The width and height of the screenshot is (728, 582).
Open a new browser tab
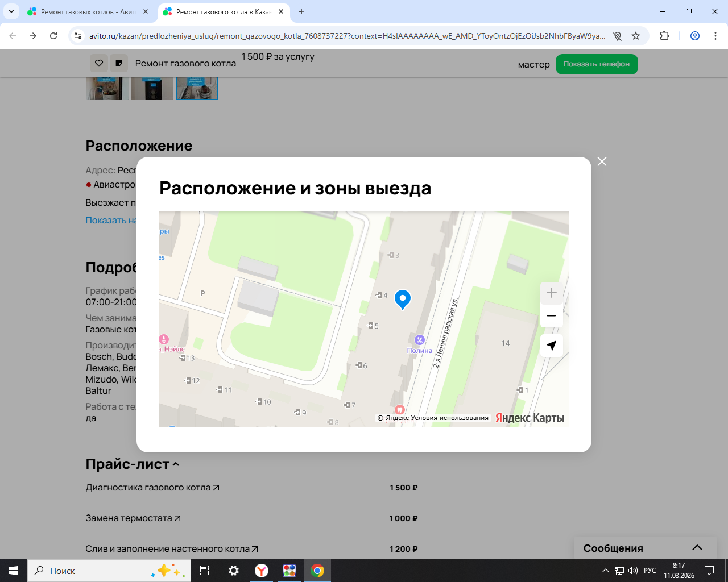point(301,11)
